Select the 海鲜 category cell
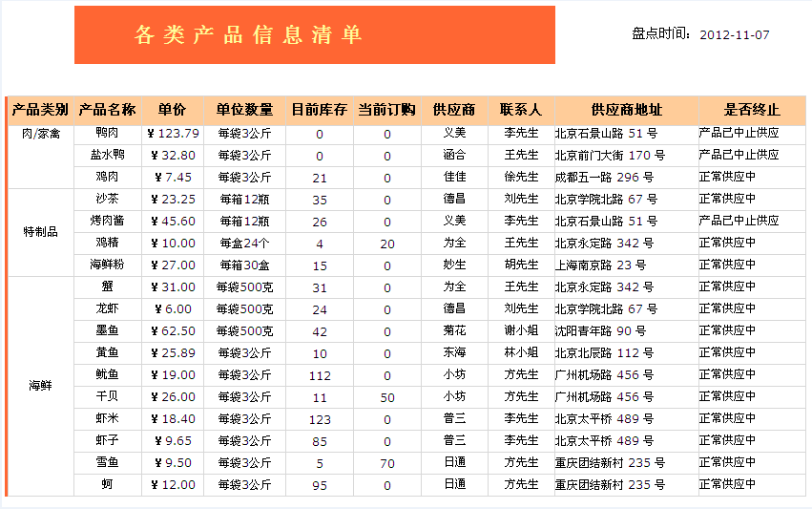 40,386
